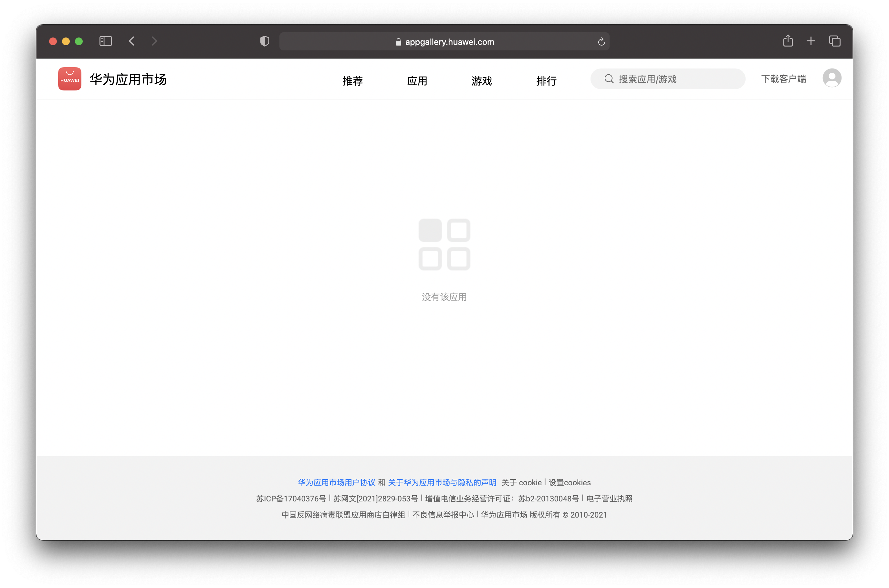Click the 没有该应用 message text
Screen dimensions: 889x588
(x=444, y=297)
